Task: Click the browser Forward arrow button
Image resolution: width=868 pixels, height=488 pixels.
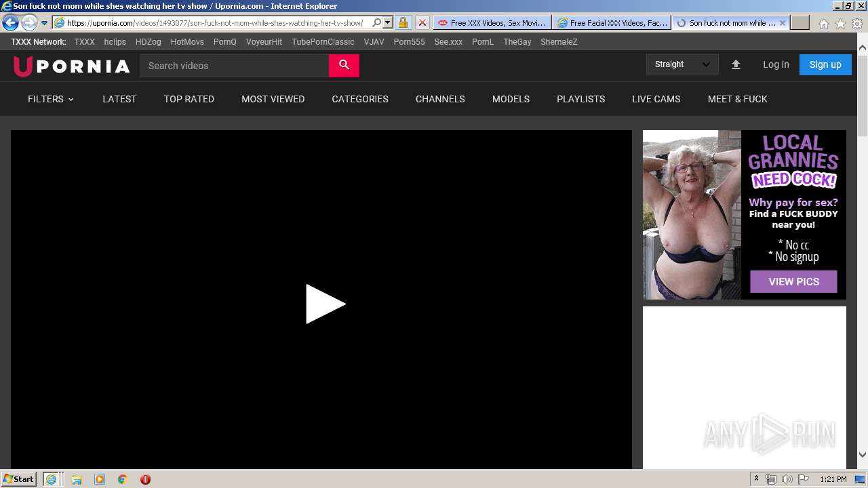Action: pyautogui.click(x=29, y=22)
